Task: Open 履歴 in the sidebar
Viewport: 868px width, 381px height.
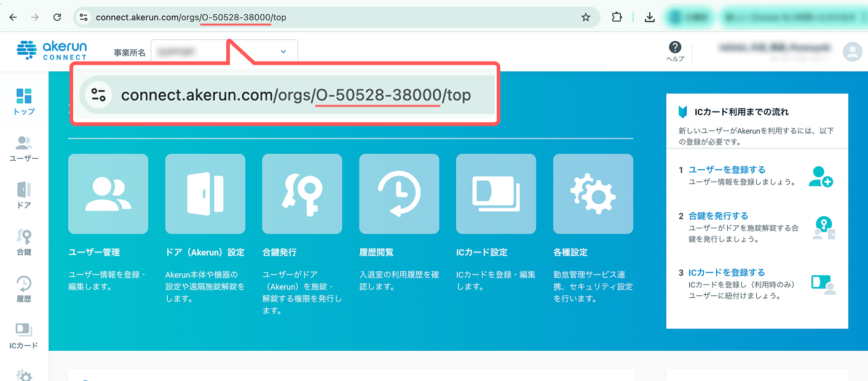Action: pyautogui.click(x=24, y=289)
